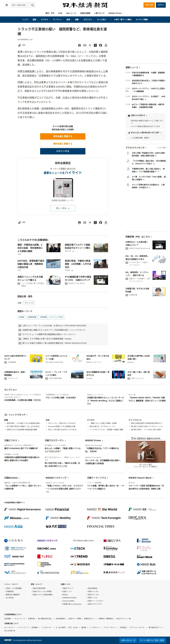Expand the トップ navigation dropdown

pos(26,19)
